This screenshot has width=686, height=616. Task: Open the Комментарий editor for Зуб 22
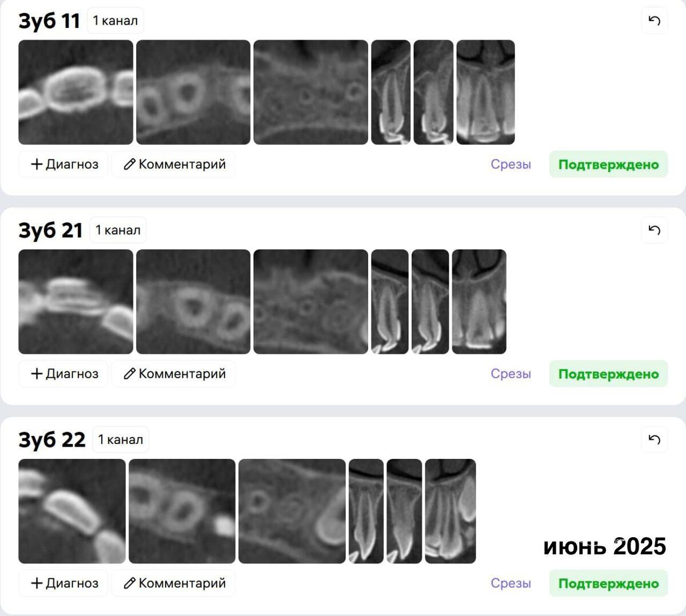174,583
